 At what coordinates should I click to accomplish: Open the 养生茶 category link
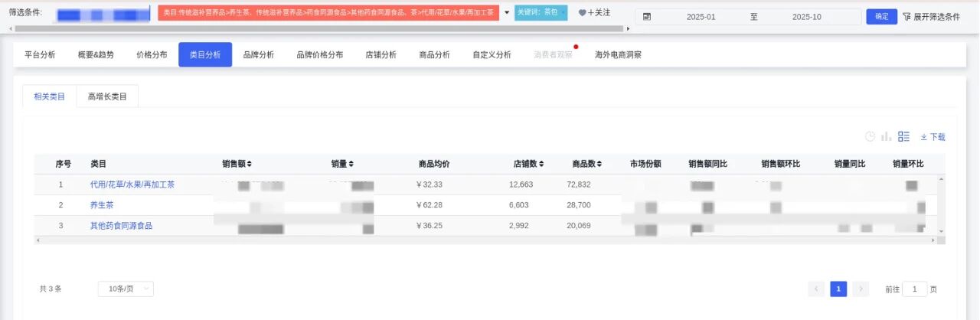pos(102,205)
